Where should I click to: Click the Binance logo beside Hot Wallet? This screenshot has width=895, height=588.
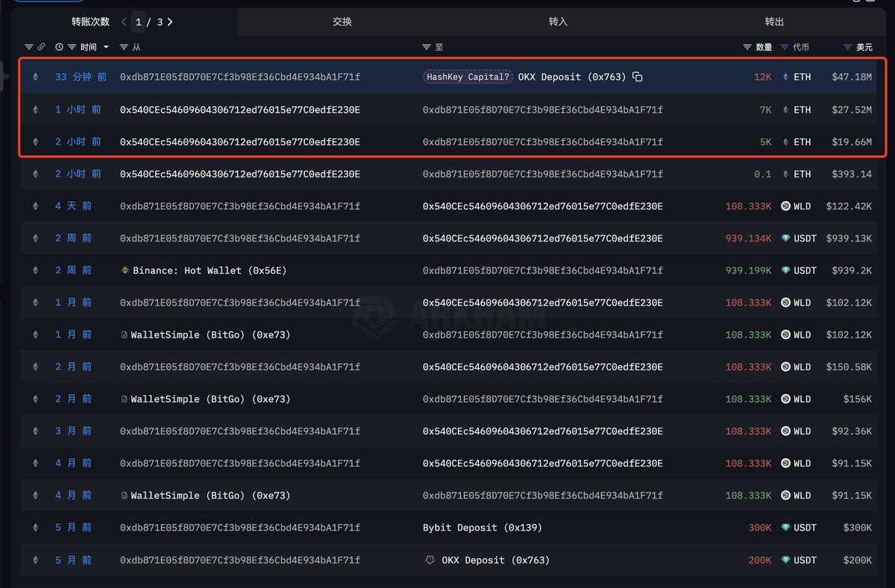(x=125, y=271)
